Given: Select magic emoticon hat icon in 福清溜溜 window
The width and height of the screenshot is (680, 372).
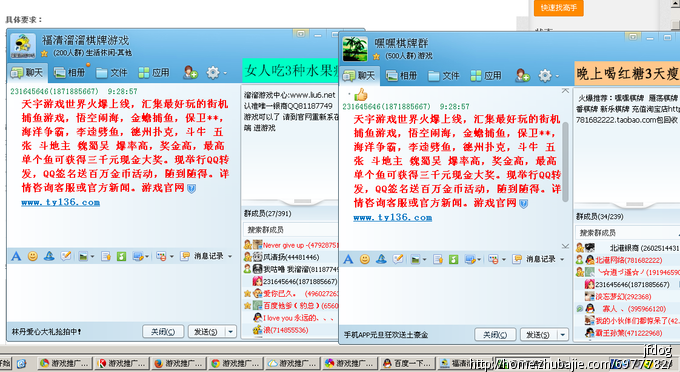Looking at the screenshot, I should [x=49, y=256].
